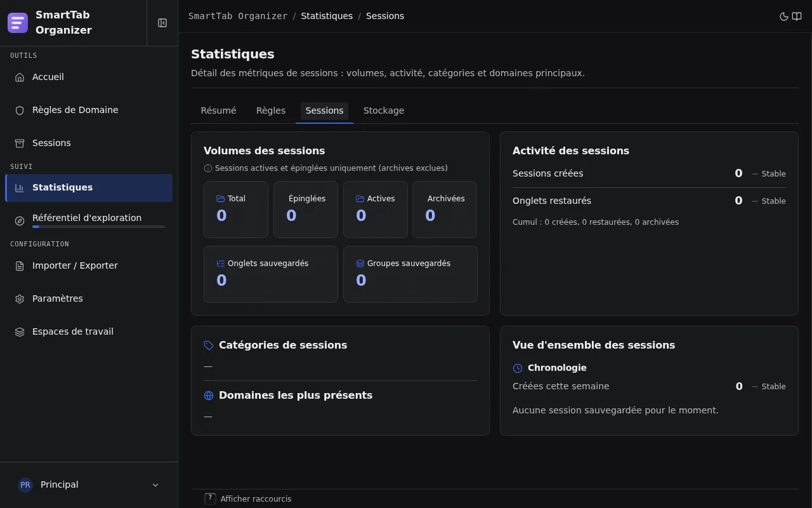812x508 pixels.
Task: Click the Sessions breadcrumb item
Action: pyautogui.click(x=385, y=16)
